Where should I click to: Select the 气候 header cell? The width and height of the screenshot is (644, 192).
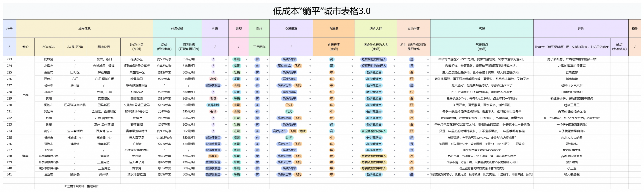(481, 29)
